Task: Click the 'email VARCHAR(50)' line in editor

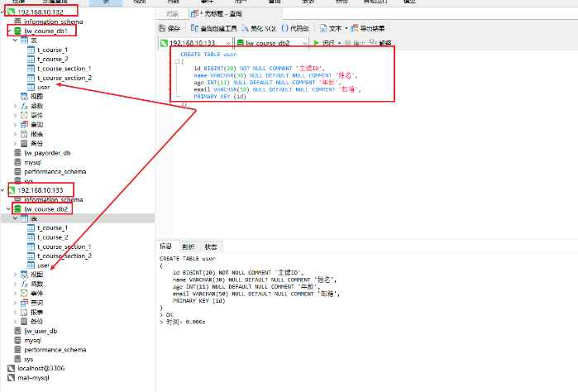Action: 277,89
